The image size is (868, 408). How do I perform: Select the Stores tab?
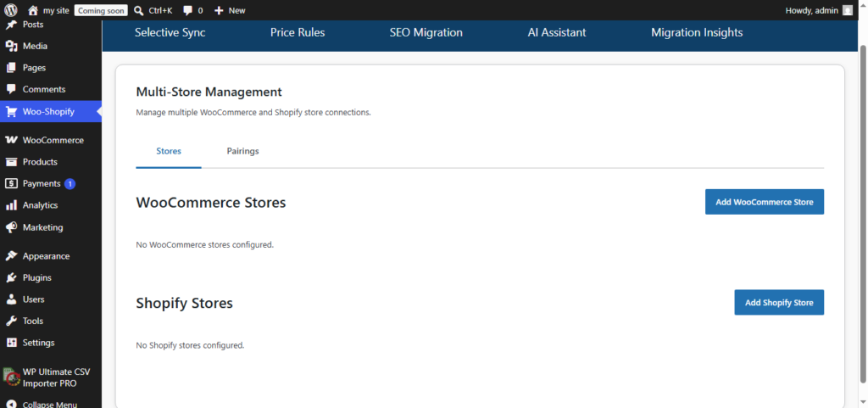pos(169,151)
